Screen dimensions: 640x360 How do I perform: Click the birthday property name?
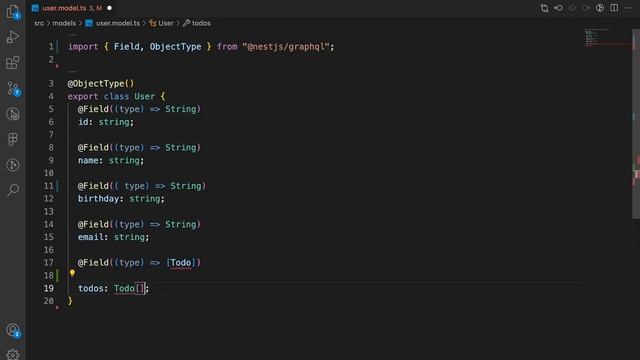click(x=98, y=199)
